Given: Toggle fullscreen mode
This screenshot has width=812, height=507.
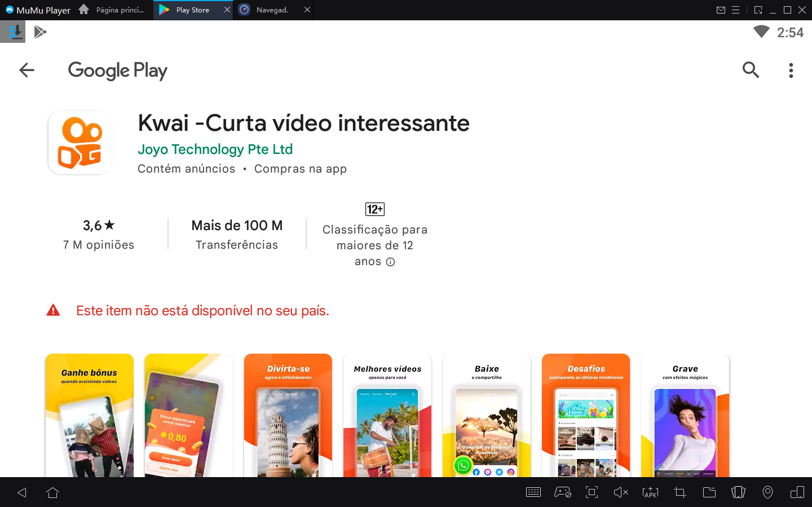Looking at the screenshot, I should click(x=592, y=492).
